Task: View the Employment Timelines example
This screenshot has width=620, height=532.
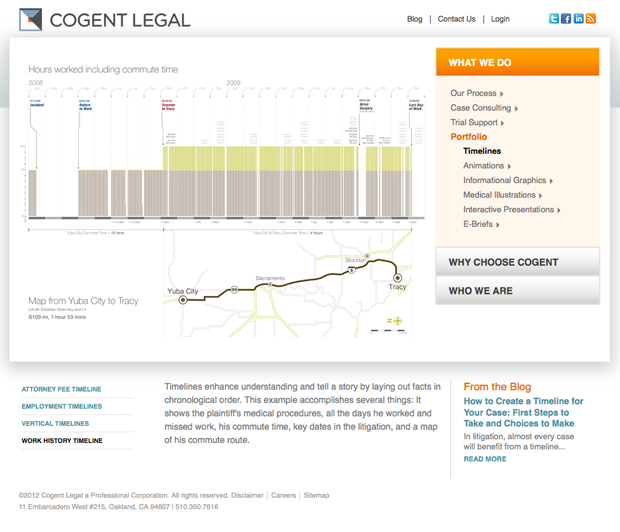Action: (x=62, y=407)
